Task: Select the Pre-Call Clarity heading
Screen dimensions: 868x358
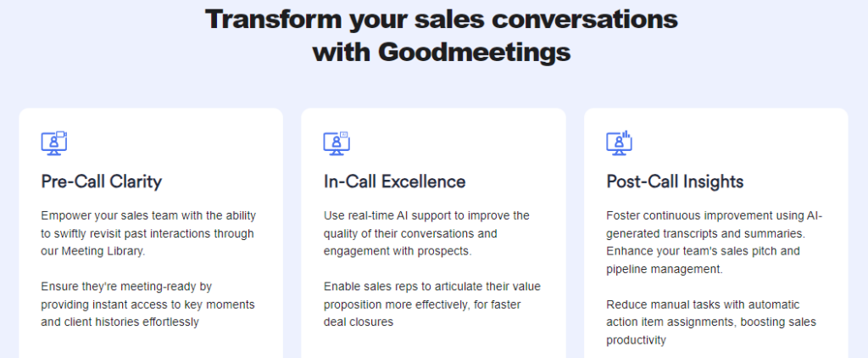Action: click(101, 182)
